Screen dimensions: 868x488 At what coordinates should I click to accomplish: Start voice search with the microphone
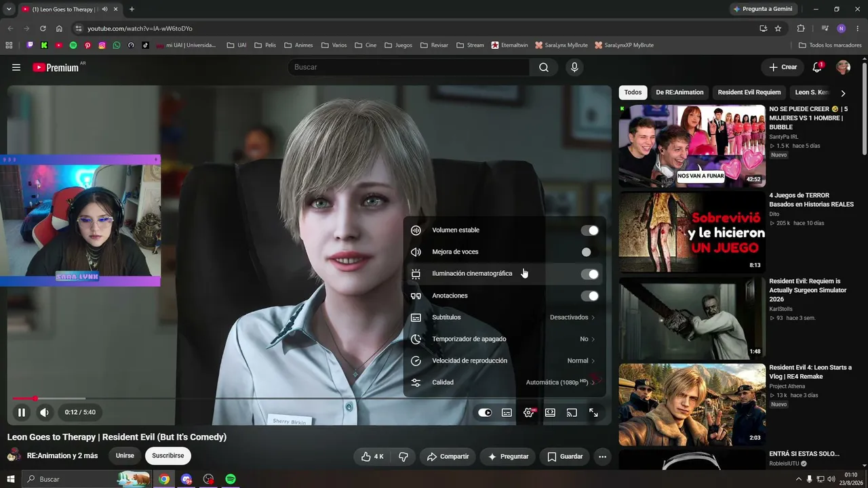(574, 67)
